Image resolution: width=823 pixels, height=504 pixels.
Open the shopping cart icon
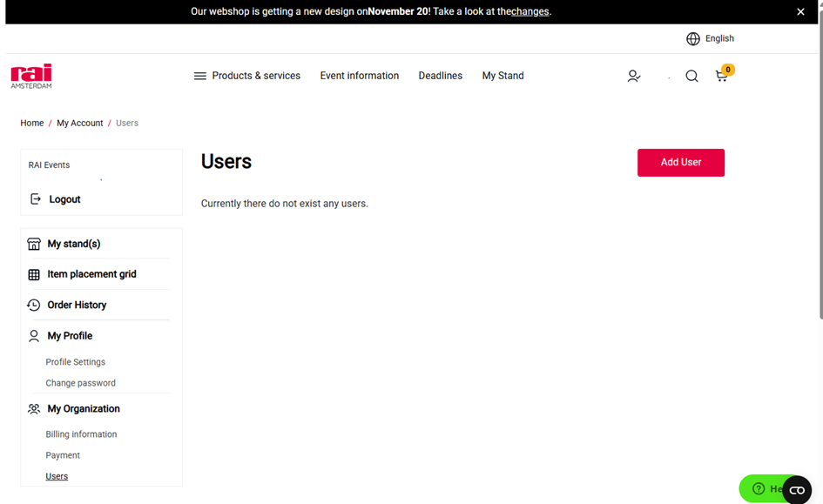(x=722, y=77)
